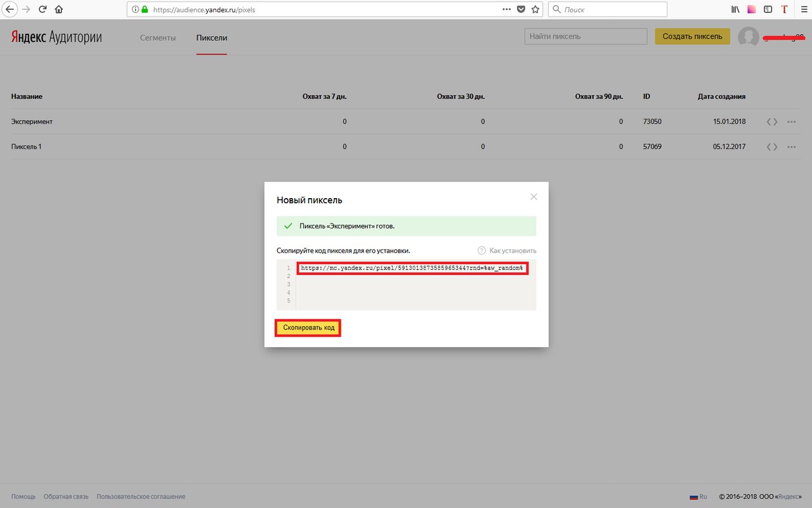Click the Пиксель 1 name
The image size is (812, 508).
pyautogui.click(x=27, y=147)
